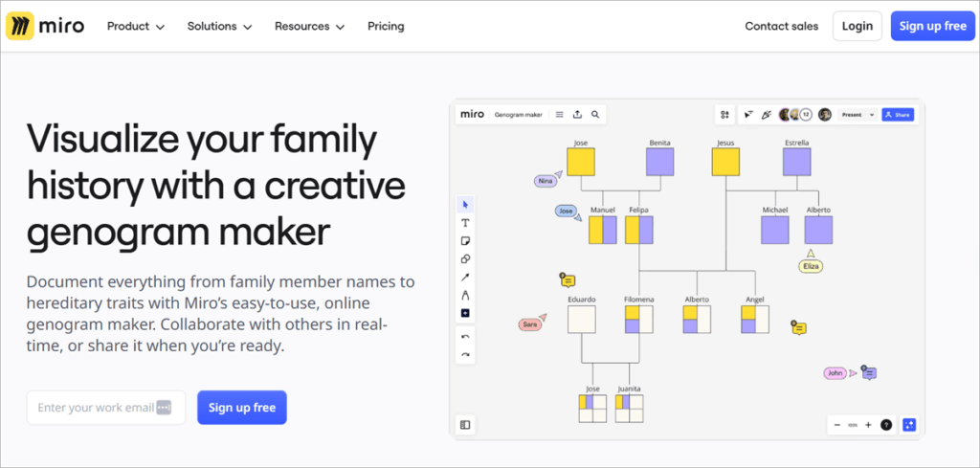Click the help question mark icon
Screen dimensions: 980x468
pos(886,425)
